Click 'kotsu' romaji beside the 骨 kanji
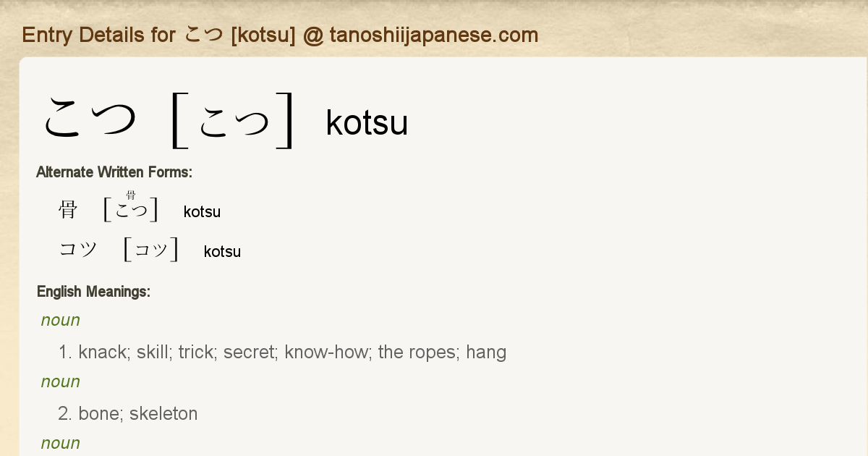The image size is (868, 456). pos(202,212)
